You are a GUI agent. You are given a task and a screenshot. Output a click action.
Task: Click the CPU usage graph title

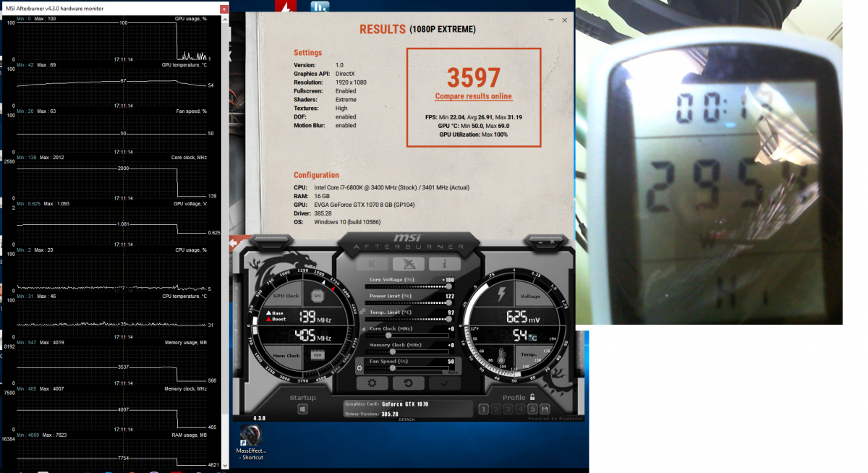coord(191,250)
